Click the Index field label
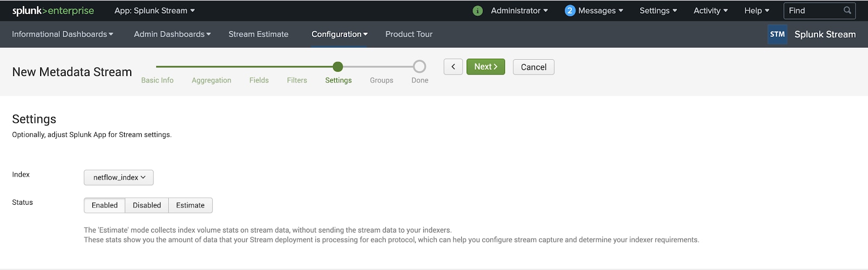The width and height of the screenshot is (868, 270). (x=21, y=174)
